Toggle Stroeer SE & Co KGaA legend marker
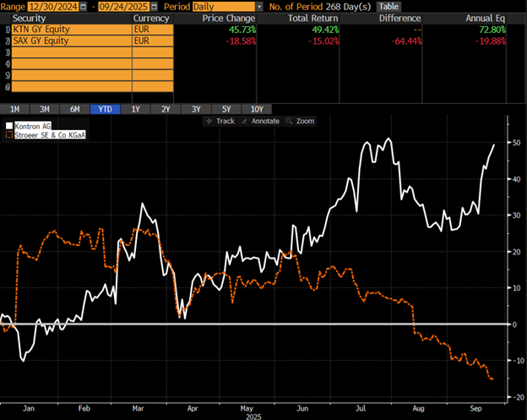 click(x=9, y=134)
